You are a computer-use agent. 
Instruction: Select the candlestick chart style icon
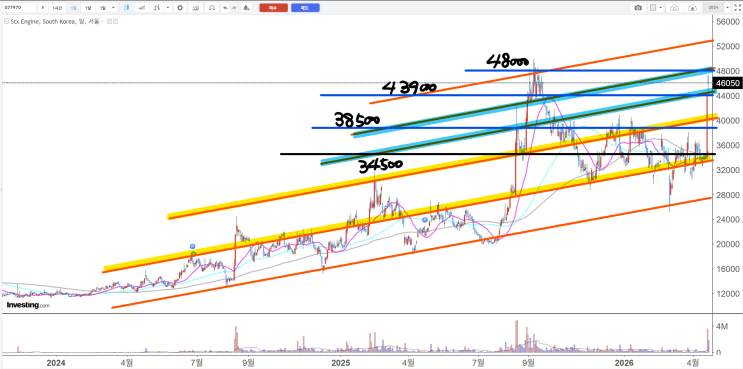127,8
